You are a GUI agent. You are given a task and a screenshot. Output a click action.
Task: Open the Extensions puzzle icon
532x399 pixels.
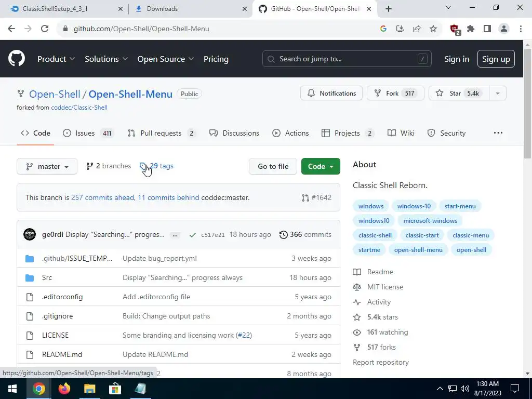[471, 29]
